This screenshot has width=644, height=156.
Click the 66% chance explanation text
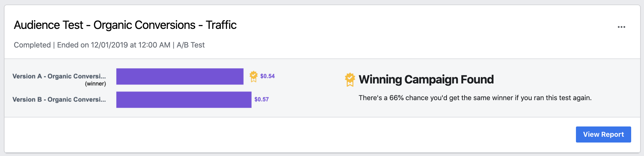coord(475,98)
